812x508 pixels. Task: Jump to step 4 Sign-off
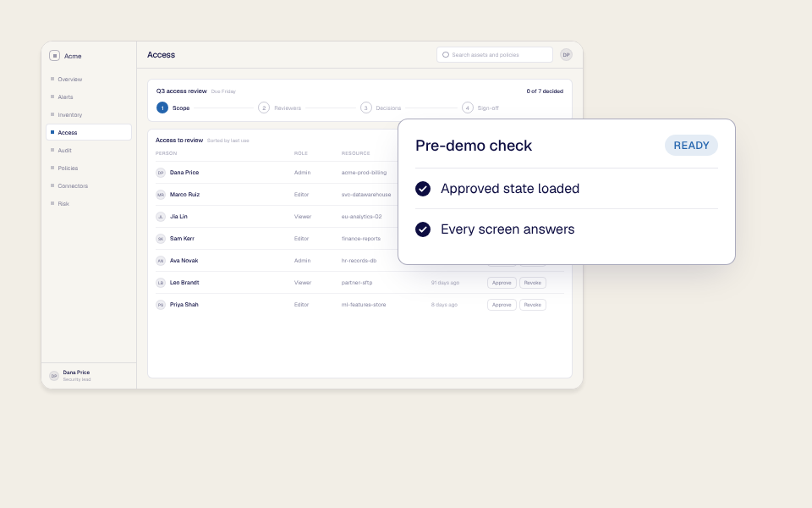click(480, 108)
